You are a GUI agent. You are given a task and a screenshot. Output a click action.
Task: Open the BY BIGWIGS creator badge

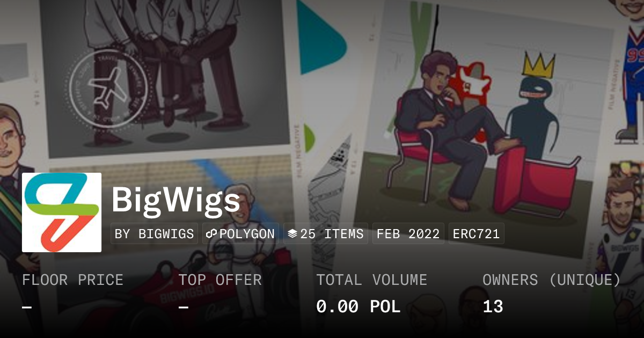(x=155, y=234)
